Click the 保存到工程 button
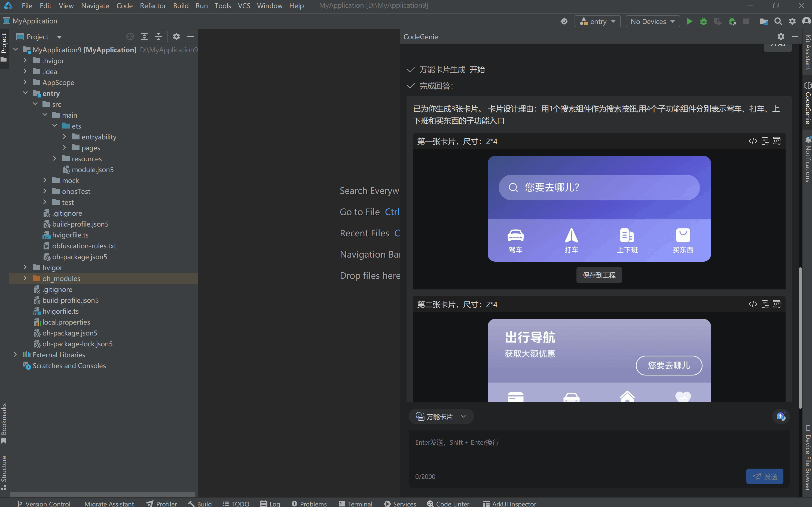Image resolution: width=812 pixels, height=507 pixels. 599,275
